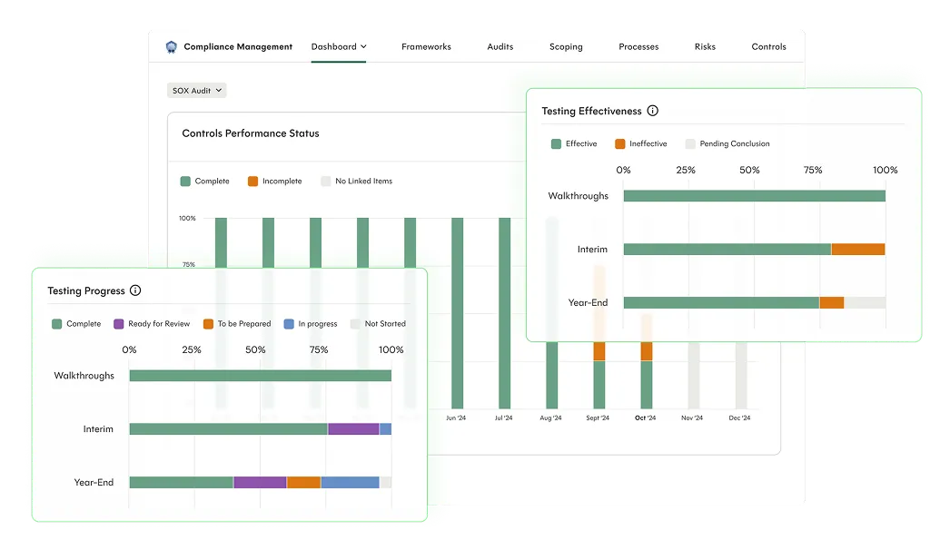View the Risks section
This screenshot has height=560, width=950.
point(705,46)
